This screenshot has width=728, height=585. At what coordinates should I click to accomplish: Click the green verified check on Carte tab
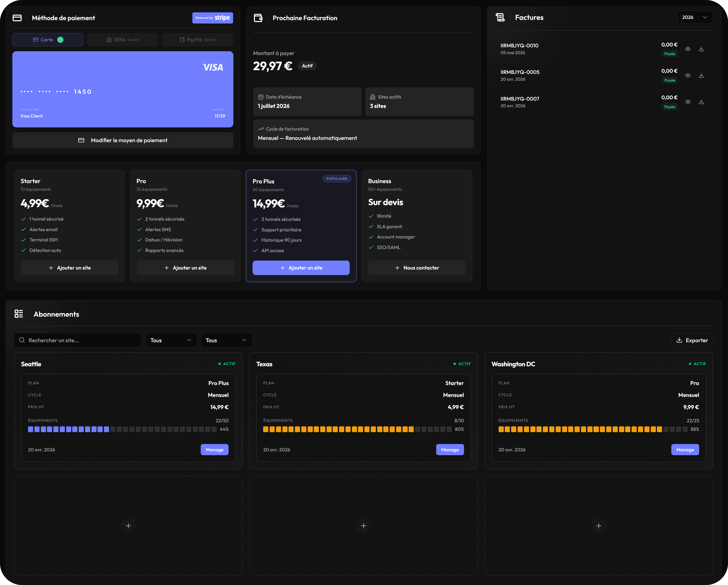coord(60,40)
